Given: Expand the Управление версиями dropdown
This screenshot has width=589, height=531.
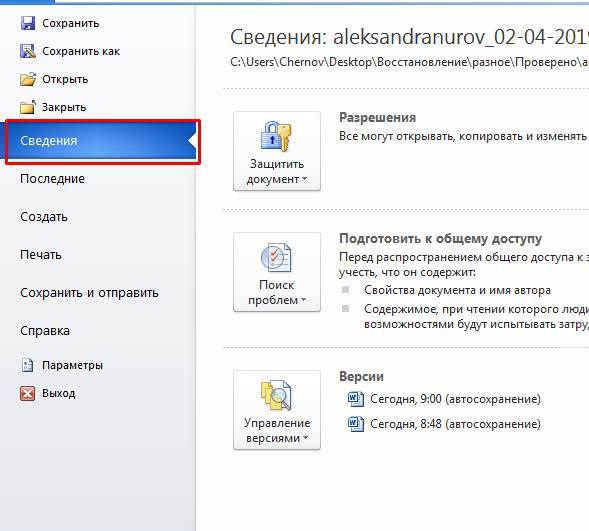Looking at the screenshot, I should pos(277,410).
